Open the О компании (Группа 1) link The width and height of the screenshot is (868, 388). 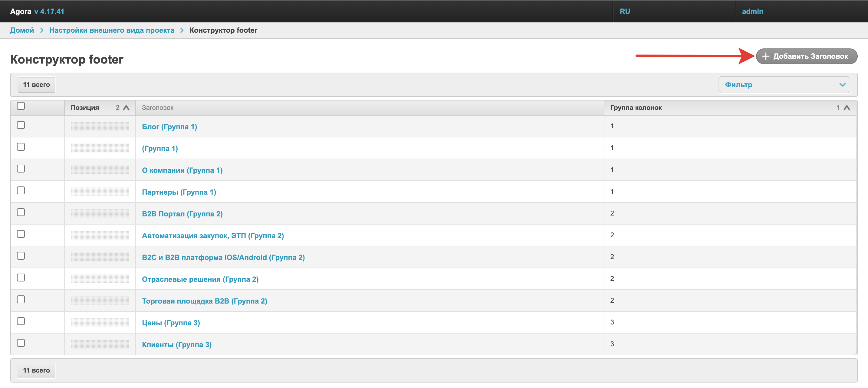[182, 170]
